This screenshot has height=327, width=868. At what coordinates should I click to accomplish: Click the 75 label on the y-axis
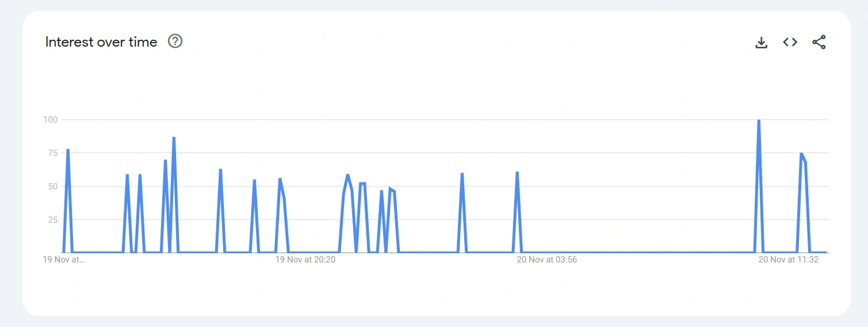pyautogui.click(x=52, y=153)
